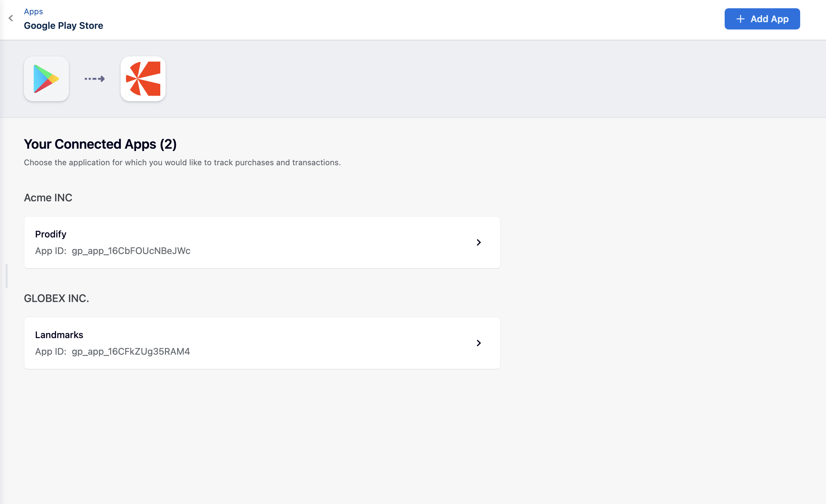This screenshot has height=504, width=826.
Task: Click the track purchases description text
Action: [x=182, y=163]
